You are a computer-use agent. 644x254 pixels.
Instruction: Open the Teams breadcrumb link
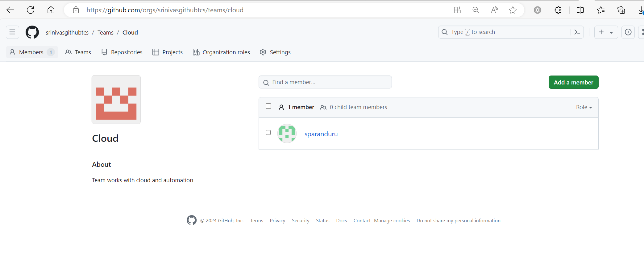coord(106,32)
